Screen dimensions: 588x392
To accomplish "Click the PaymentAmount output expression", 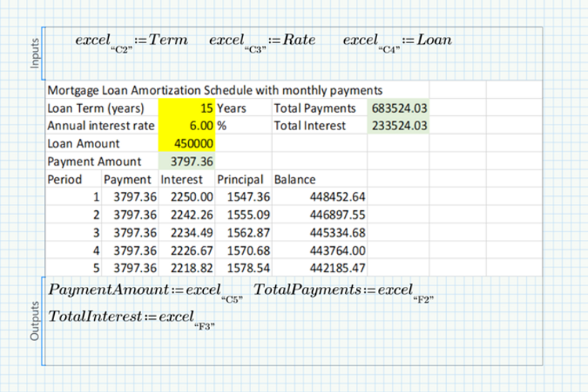I will (143, 291).
